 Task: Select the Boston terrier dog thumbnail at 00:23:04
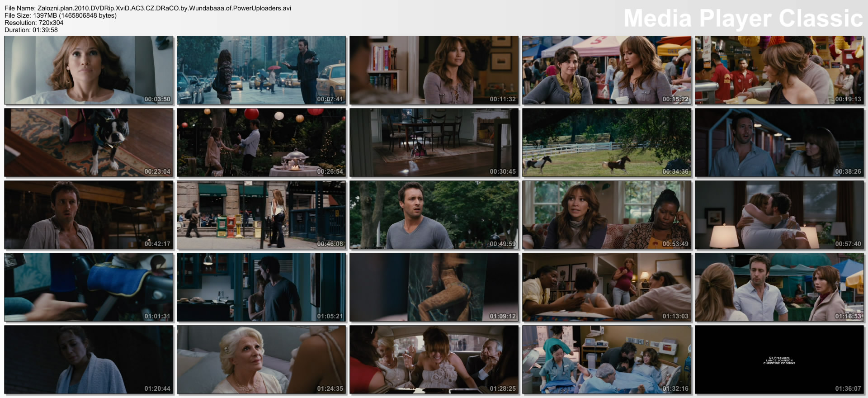pyautogui.click(x=89, y=142)
